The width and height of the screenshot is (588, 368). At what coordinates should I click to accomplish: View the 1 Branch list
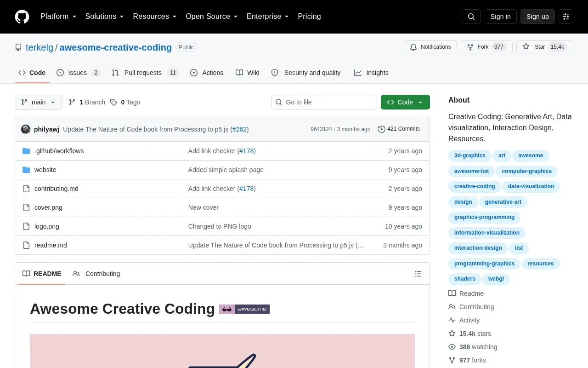87,102
